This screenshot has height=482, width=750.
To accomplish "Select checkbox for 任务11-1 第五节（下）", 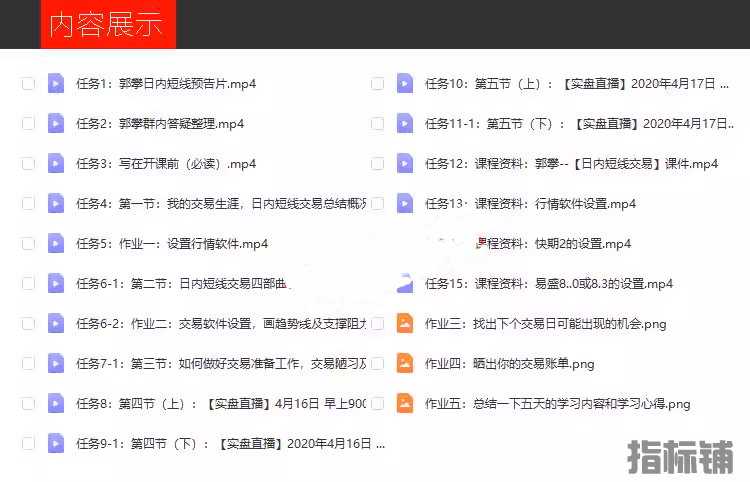I will pos(377,124).
